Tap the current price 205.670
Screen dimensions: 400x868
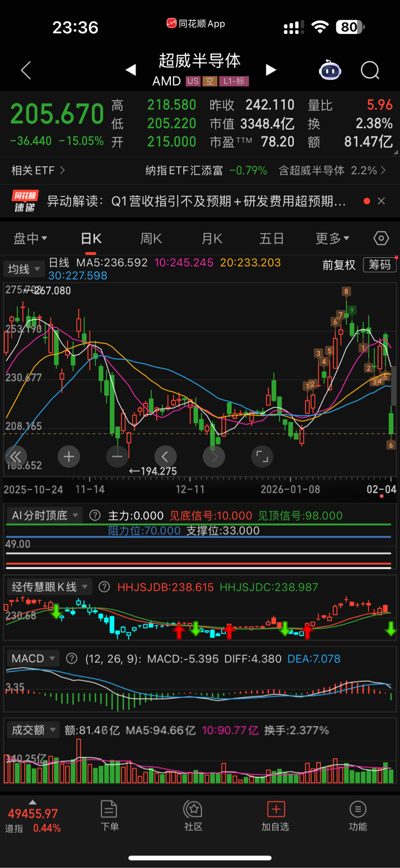click(x=57, y=114)
